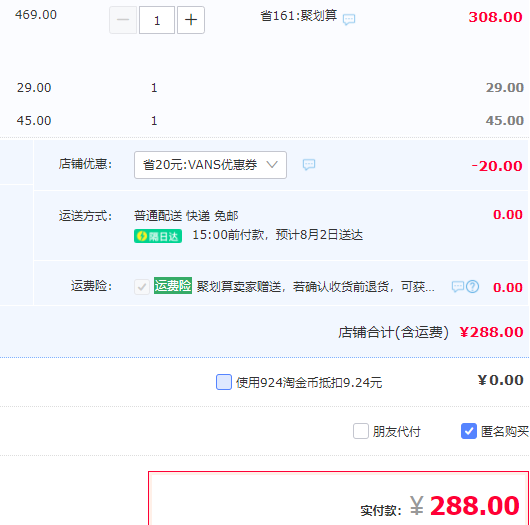Uncheck the 匿名购买 checkbox

pos(469,431)
